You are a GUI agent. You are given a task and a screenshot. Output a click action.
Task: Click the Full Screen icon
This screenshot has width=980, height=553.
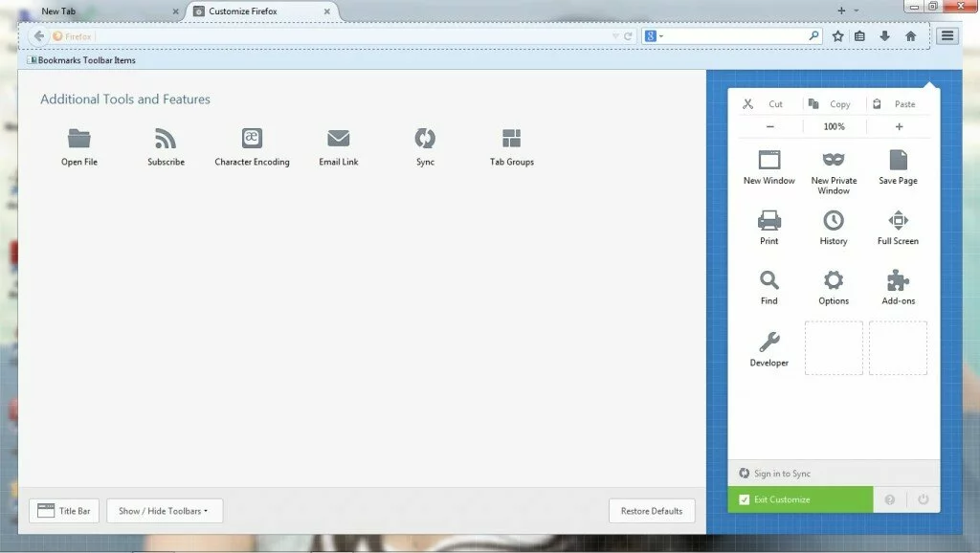pos(898,221)
